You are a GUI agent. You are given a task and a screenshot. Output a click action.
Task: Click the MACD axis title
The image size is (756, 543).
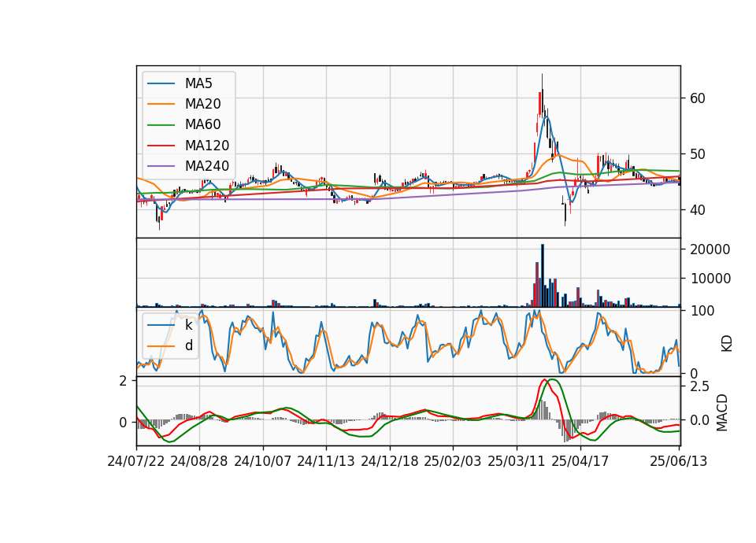tap(722, 412)
